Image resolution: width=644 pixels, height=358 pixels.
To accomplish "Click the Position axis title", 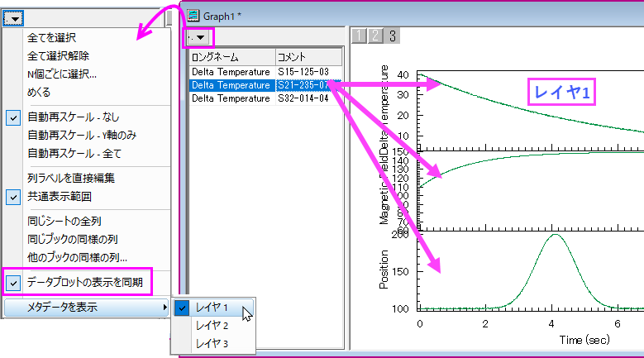I will pos(384,270).
